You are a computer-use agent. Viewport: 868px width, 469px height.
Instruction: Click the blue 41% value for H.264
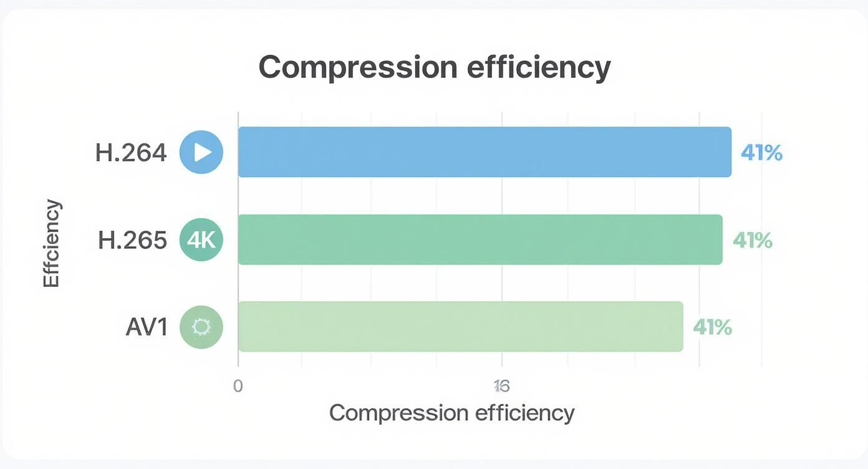[761, 153]
